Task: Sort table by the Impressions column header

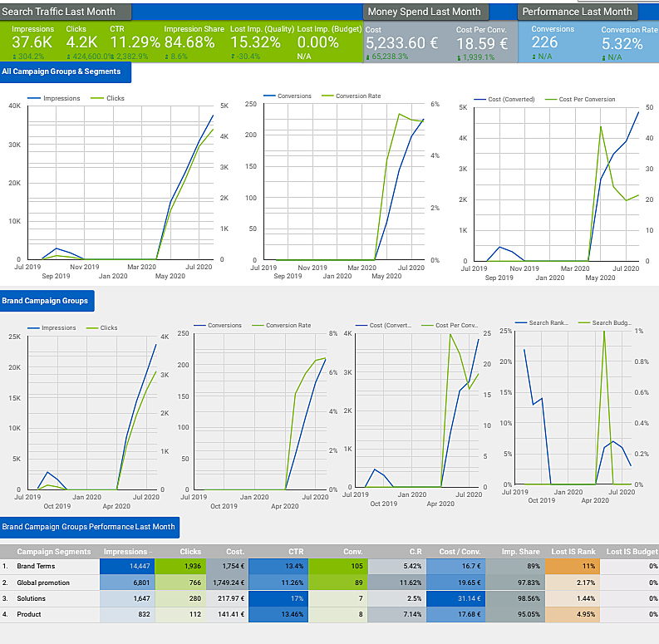Action: pyautogui.click(x=126, y=551)
